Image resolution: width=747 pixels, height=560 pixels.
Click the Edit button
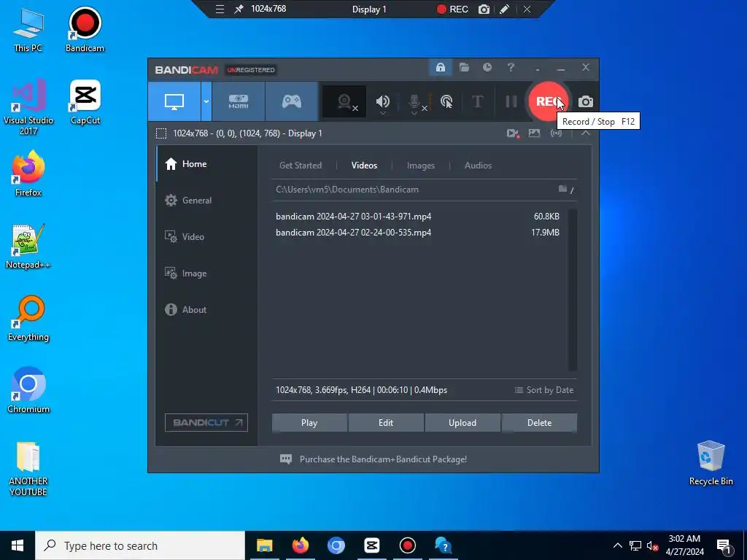coord(386,423)
